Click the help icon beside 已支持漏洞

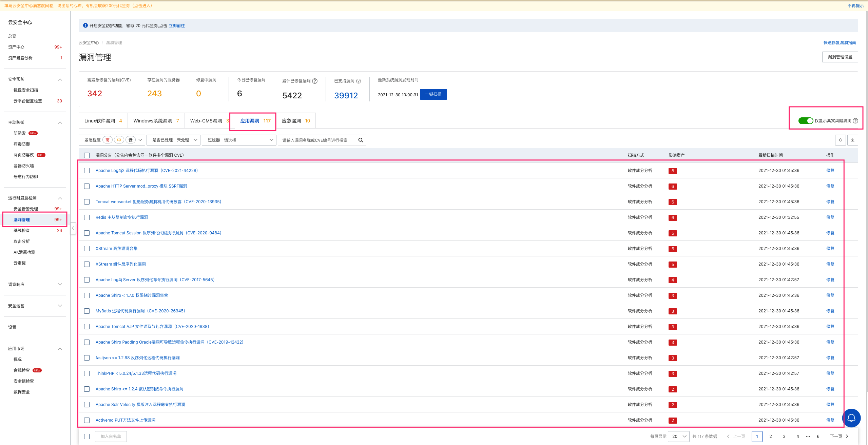[359, 81]
